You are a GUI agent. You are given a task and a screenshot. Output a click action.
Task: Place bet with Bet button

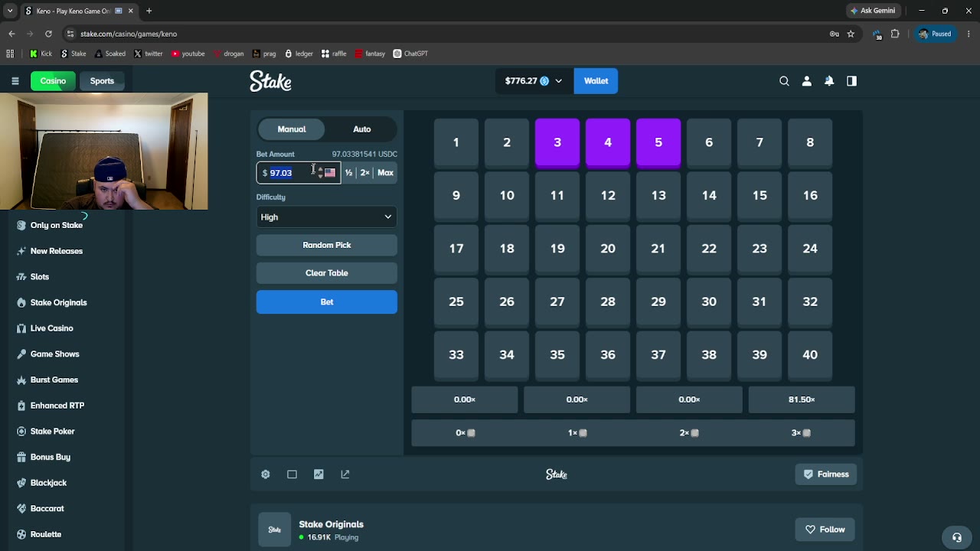[x=327, y=302]
